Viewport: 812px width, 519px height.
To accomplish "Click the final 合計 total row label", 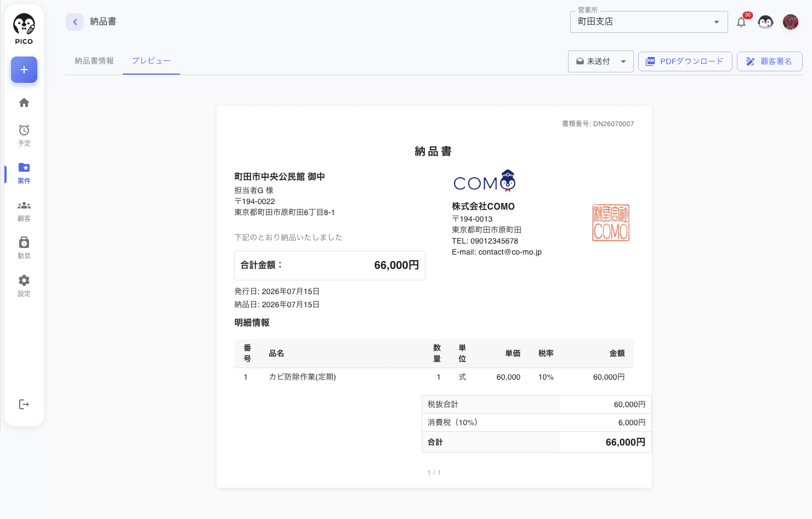I will [x=435, y=442].
